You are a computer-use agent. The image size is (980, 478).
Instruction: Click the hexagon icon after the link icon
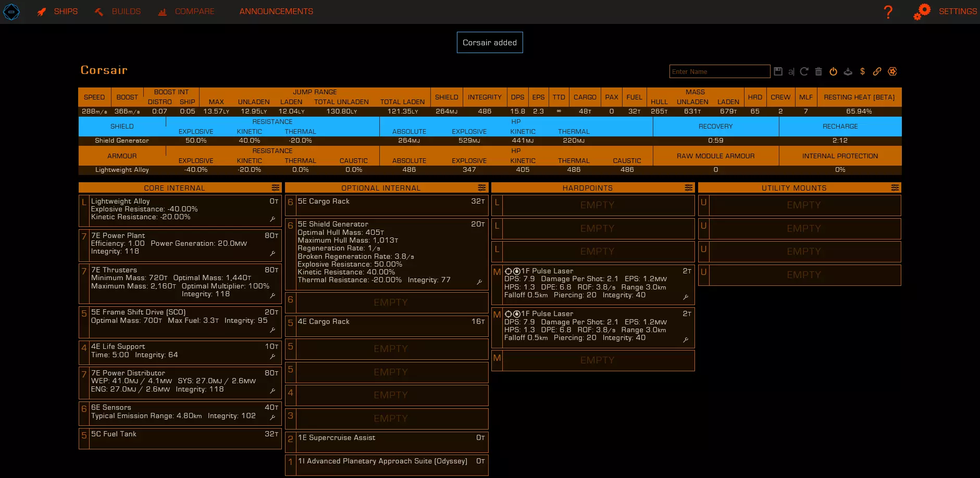click(x=892, y=71)
